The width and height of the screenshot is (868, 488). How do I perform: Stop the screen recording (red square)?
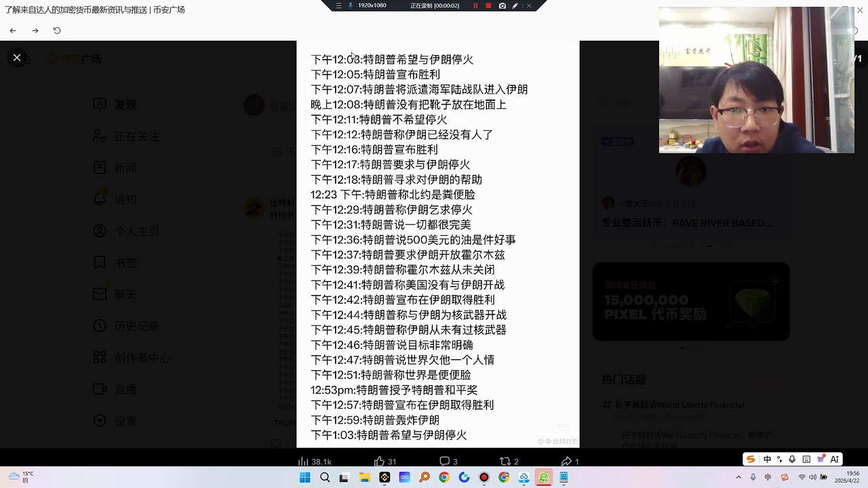(x=488, y=5)
